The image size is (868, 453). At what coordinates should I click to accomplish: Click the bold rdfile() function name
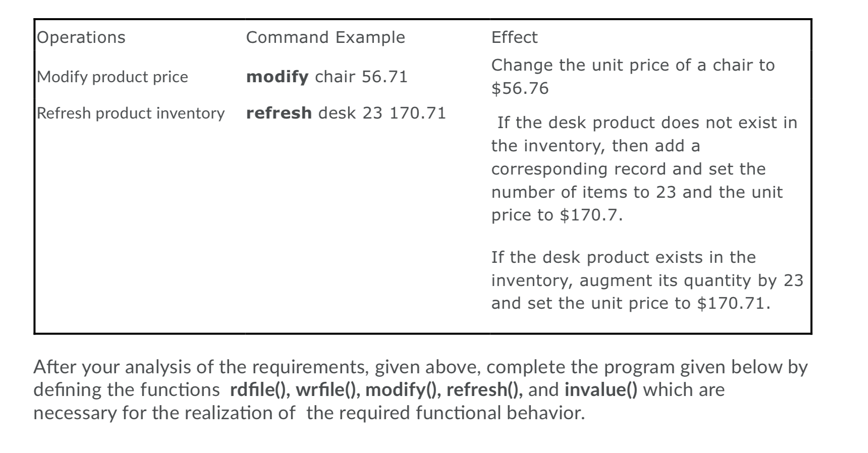pyautogui.click(x=260, y=390)
